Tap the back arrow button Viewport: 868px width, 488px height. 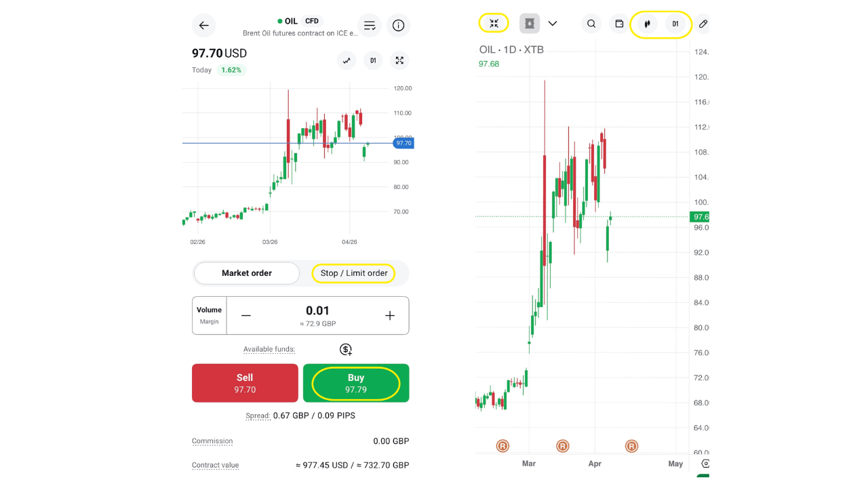pyautogui.click(x=203, y=26)
